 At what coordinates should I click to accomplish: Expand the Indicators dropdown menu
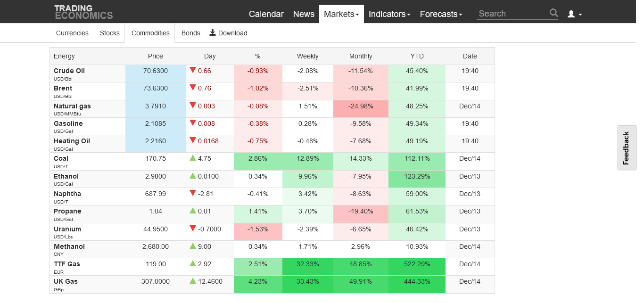389,14
